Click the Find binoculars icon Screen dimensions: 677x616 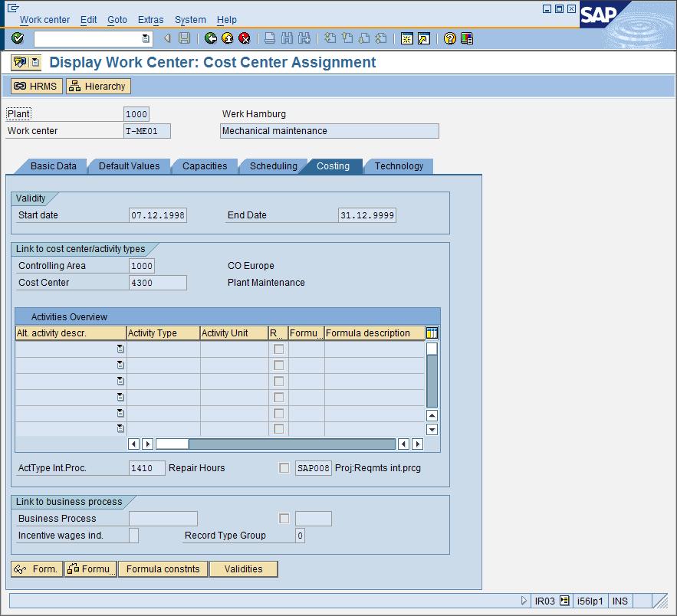click(x=287, y=38)
